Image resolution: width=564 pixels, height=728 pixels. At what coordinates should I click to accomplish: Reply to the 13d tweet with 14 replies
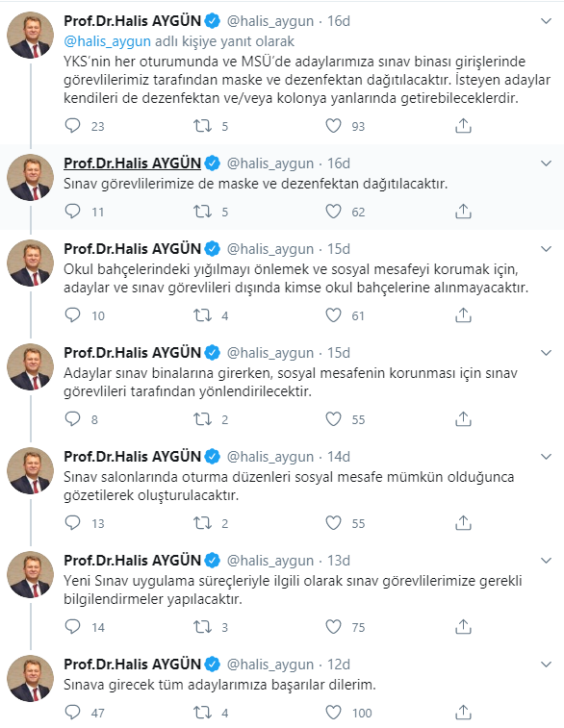click(x=72, y=627)
